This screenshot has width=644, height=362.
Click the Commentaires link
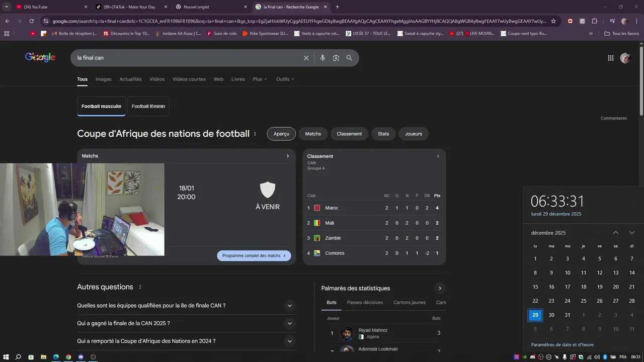[x=614, y=118]
